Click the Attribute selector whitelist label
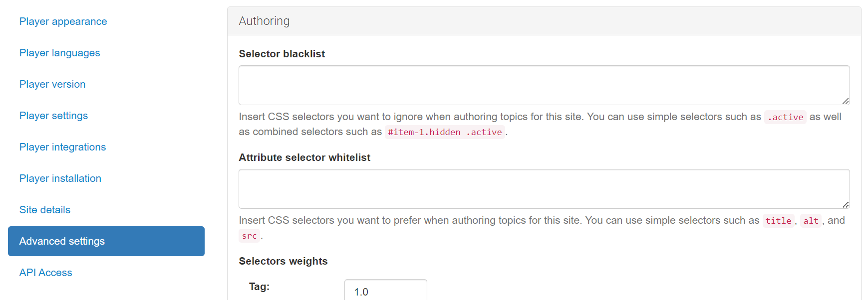Viewport: 868px width, 300px height. point(304,157)
